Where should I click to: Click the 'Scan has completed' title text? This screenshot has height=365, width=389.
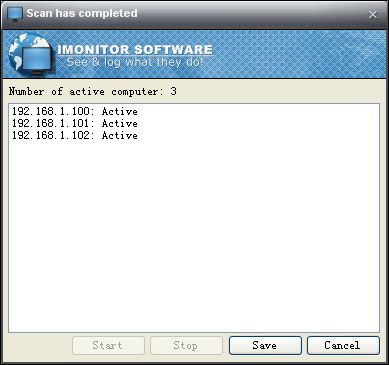point(82,13)
